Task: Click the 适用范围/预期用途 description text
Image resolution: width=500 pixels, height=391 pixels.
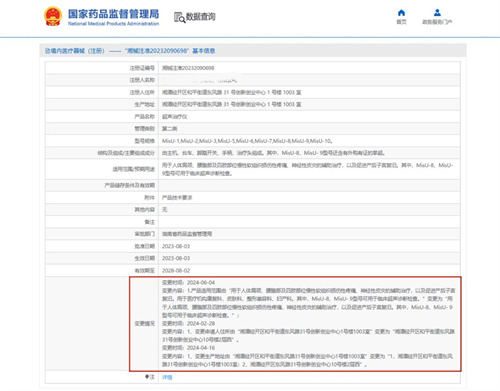Action: [307, 169]
